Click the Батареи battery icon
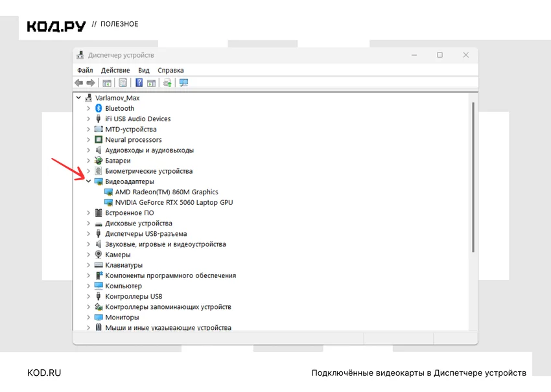This screenshot has width=551, height=392. point(99,161)
